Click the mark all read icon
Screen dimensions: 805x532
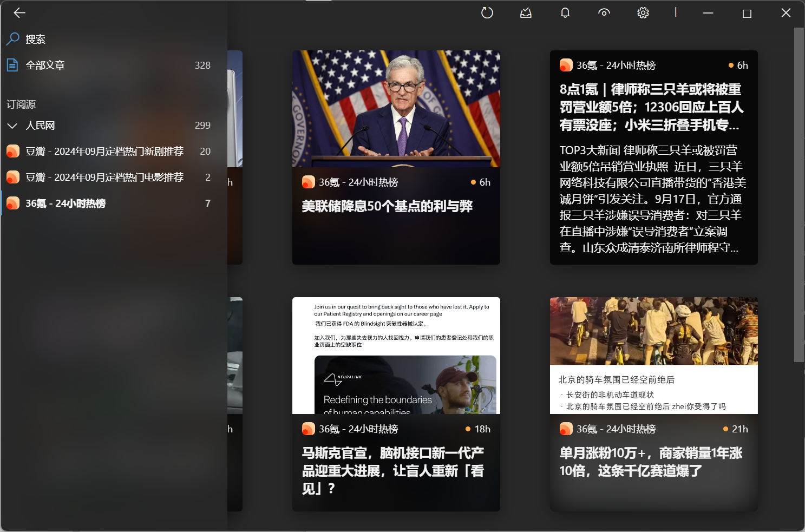(x=526, y=12)
